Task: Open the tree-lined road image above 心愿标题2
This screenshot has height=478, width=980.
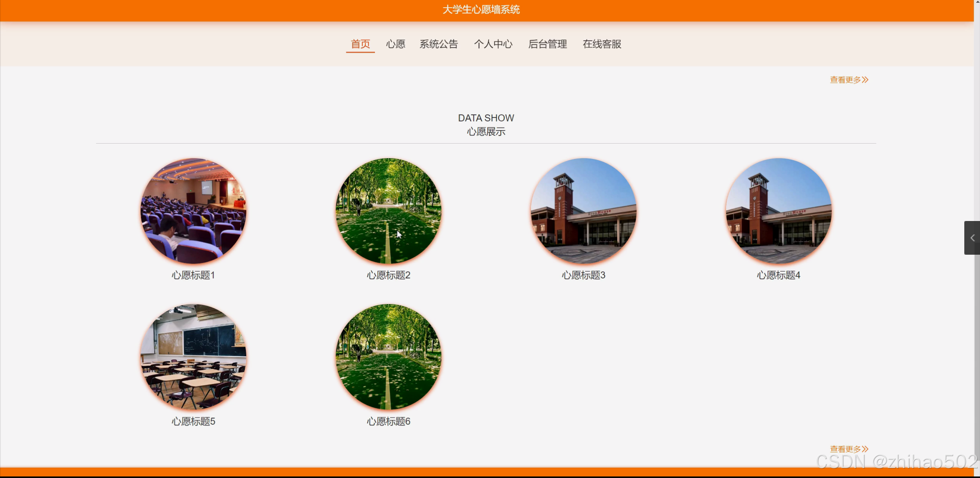Action: coord(388,211)
